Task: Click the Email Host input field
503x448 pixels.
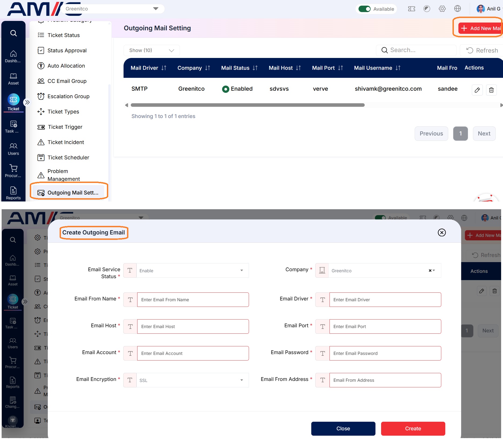Action: [x=193, y=326]
